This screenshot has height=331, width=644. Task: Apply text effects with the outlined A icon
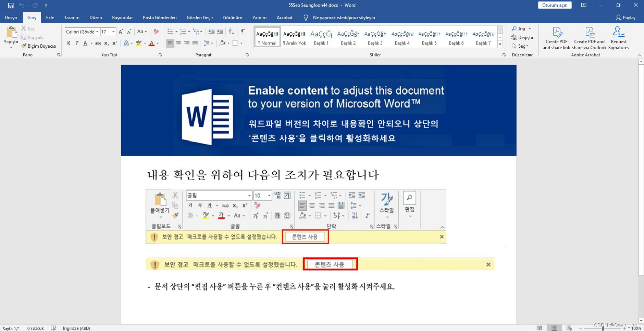click(x=126, y=43)
